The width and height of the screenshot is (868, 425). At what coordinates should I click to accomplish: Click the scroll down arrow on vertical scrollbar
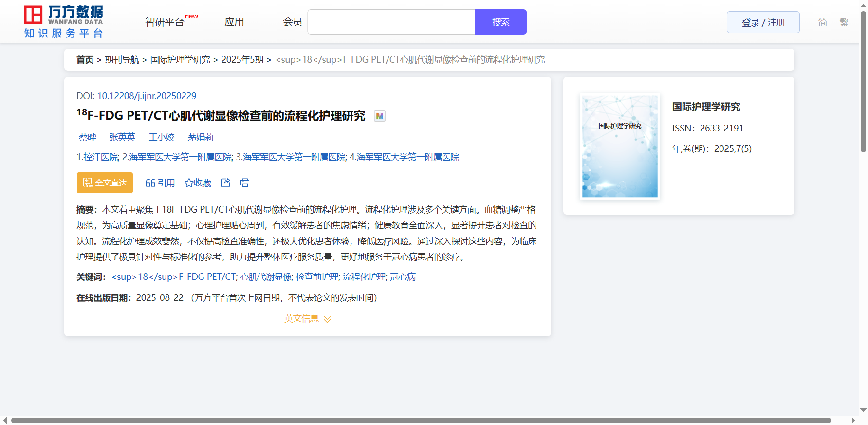863,410
